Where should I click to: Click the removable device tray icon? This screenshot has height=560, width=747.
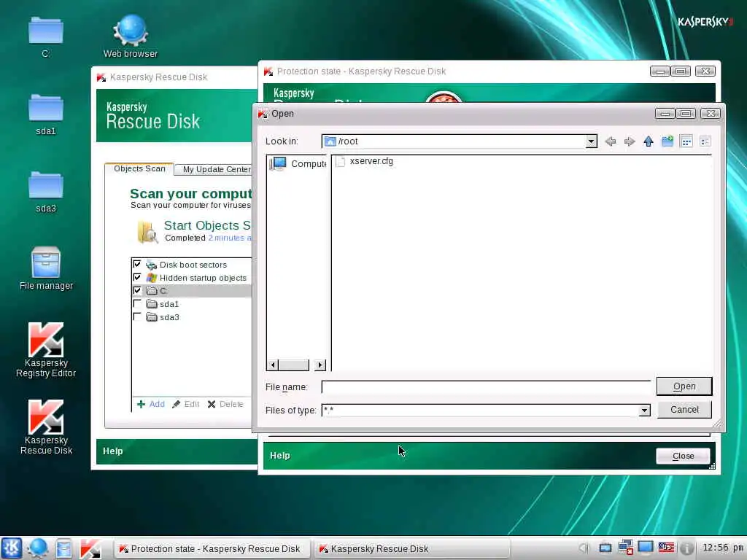605,548
